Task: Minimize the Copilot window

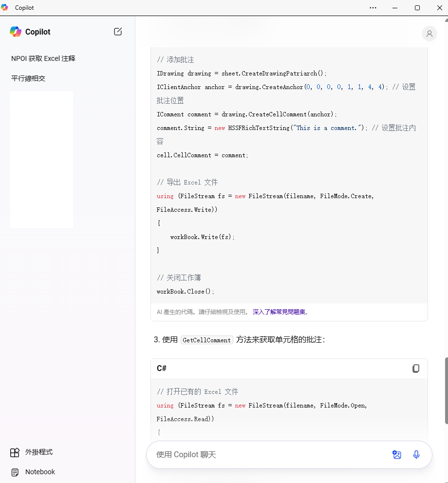Action: tap(395, 8)
